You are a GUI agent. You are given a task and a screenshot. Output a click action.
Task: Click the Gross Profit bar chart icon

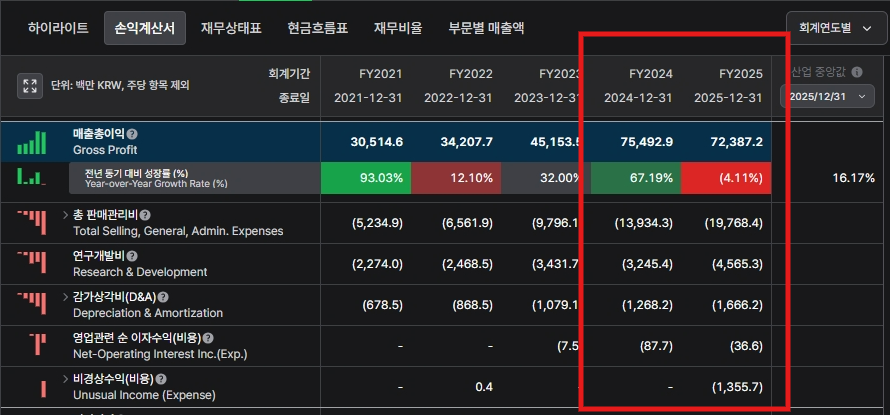pyautogui.click(x=31, y=142)
